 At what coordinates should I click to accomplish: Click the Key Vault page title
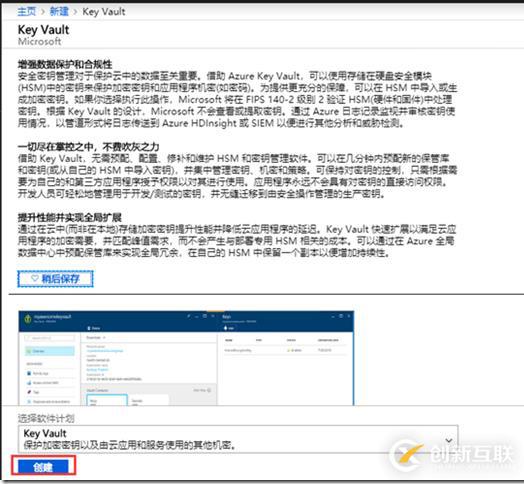point(43,30)
